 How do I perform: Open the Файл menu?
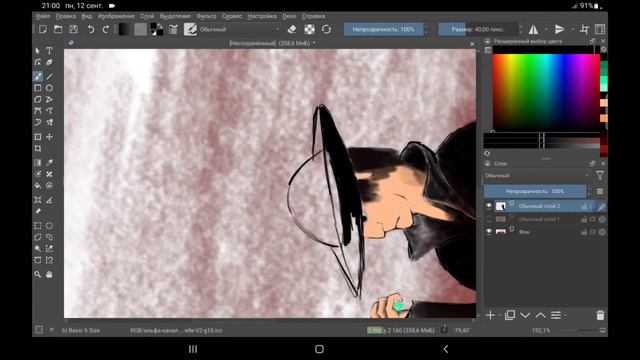pyautogui.click(x=42, y=16)
